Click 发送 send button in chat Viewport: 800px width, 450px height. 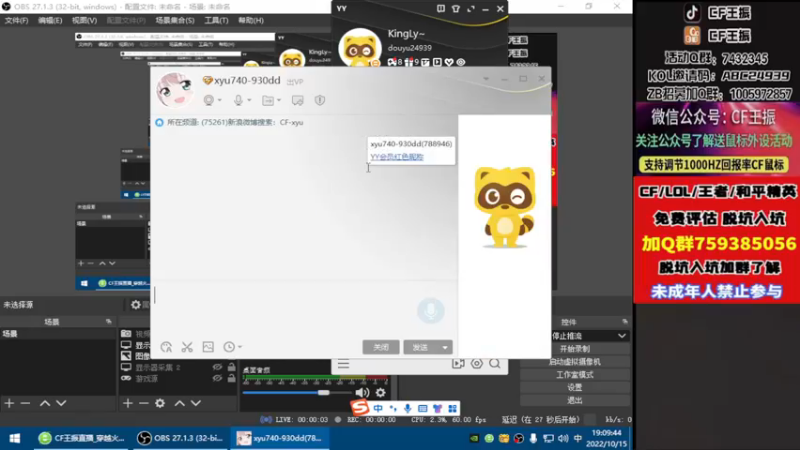coord(420,347)
